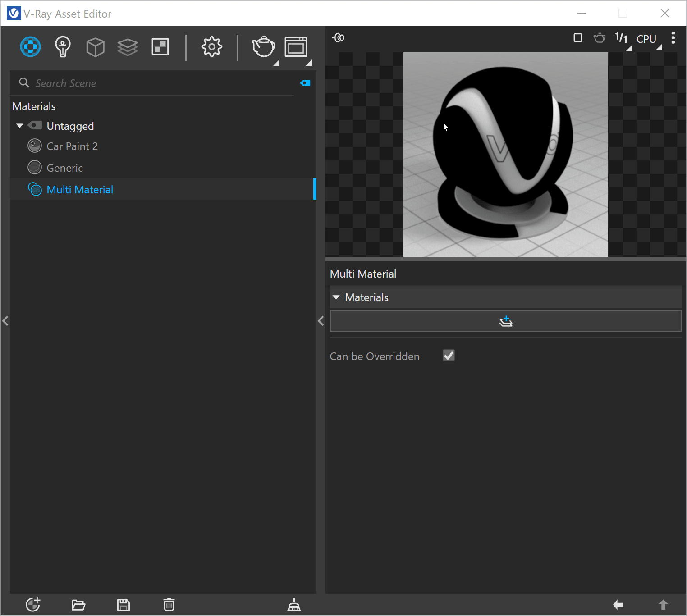Click the Untagged tag icon
The height and width of the screenshot is (616, 687).
click(35, 125)
